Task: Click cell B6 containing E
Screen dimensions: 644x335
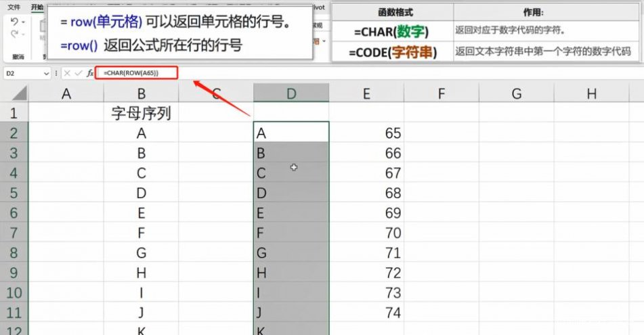Action: (x=142, y=213)
